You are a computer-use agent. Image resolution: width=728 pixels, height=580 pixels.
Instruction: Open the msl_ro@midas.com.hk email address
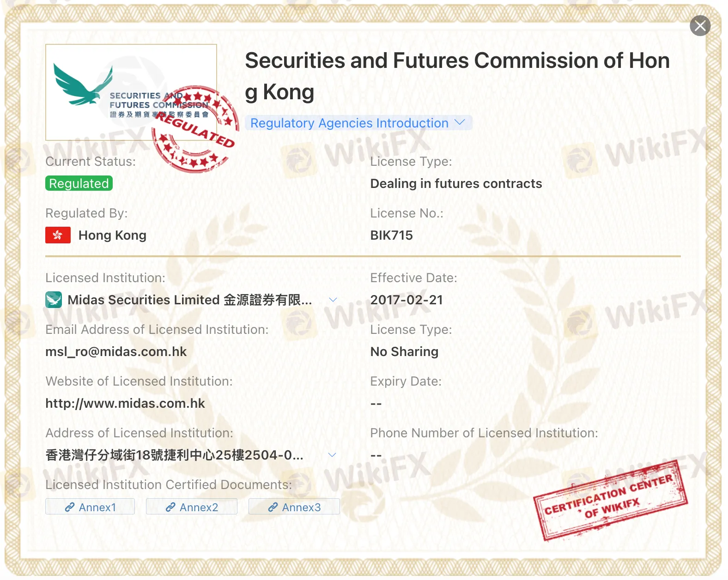coord(116,351)
